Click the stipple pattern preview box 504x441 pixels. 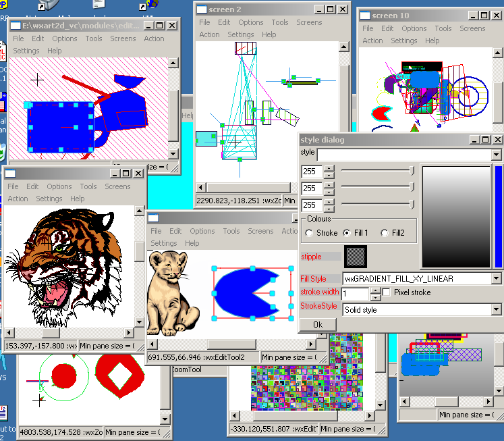point(355,256)
